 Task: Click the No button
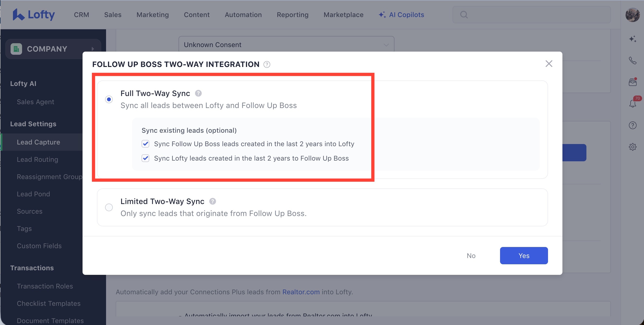tap(471, 255)
